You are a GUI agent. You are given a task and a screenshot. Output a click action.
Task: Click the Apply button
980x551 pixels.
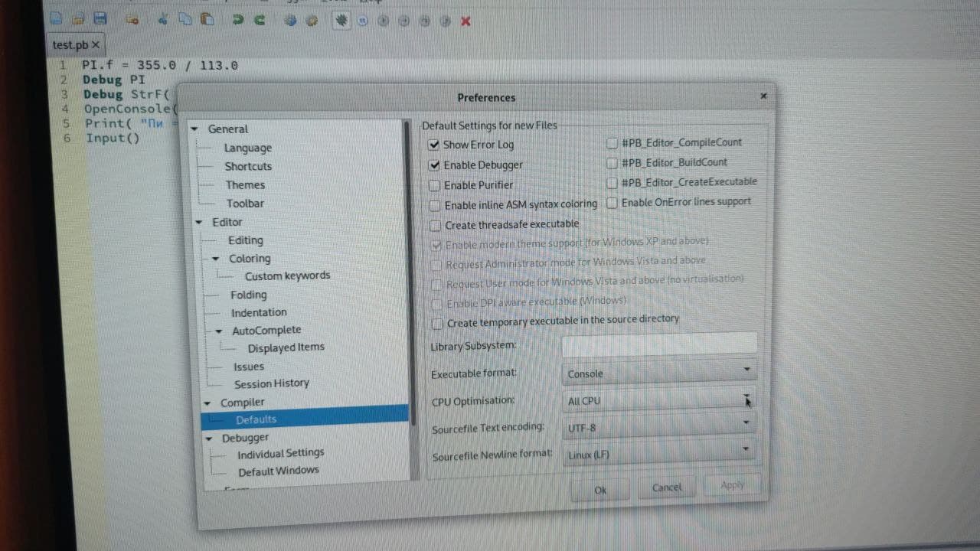(x=732, y=485)
